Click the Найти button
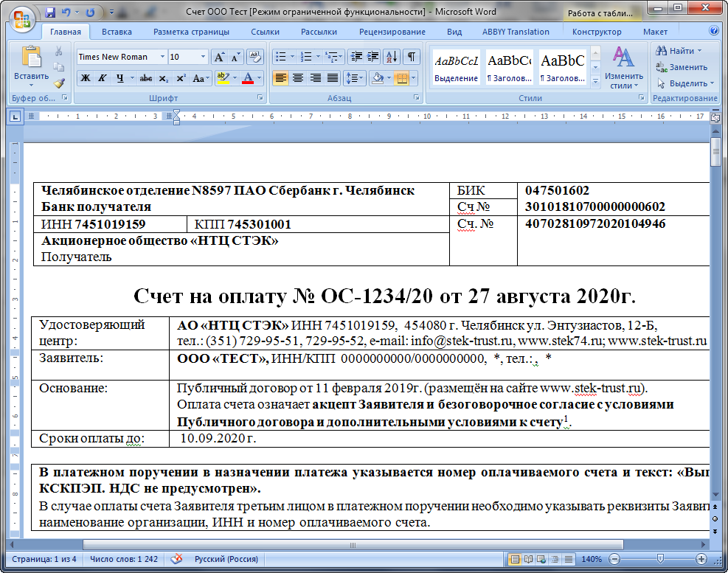728x573 pixels. [x=679, y=51]
